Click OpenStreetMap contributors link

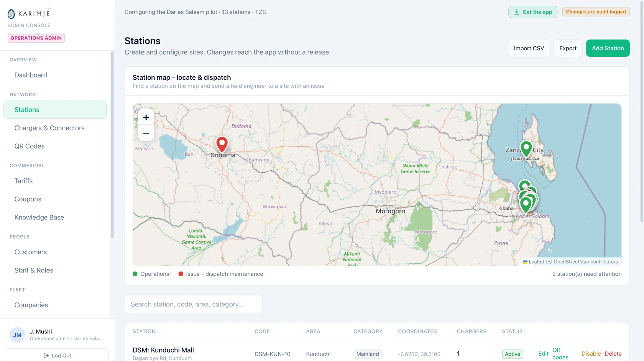[x=585, y=262]
